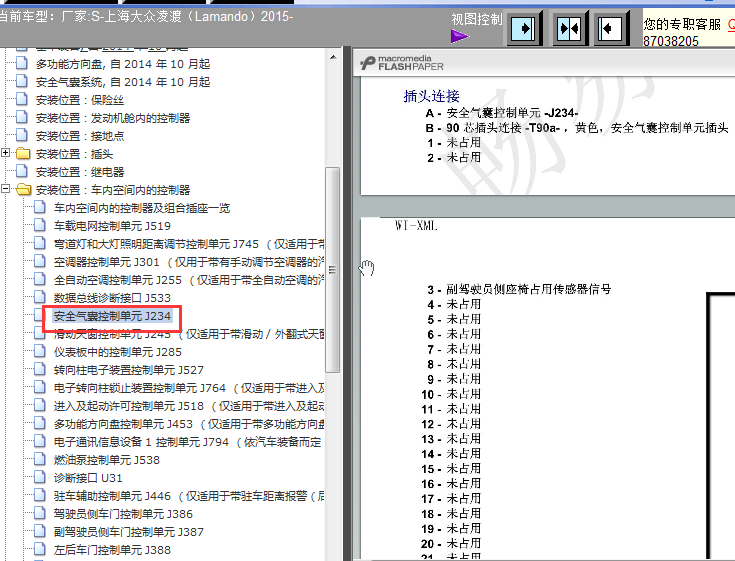Open 驾驶员侧车门控制单元 J386

pyautogui.click(x=123, y=514)
